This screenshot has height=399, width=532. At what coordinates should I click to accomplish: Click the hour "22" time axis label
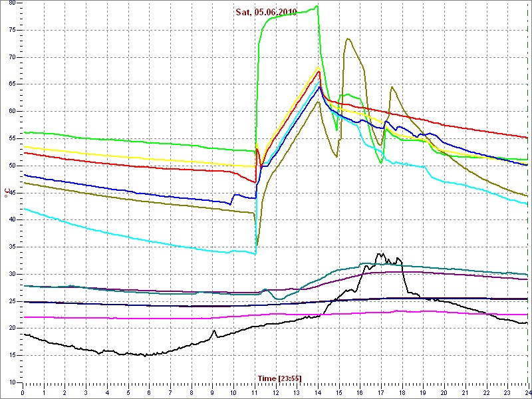pos(486,392)
